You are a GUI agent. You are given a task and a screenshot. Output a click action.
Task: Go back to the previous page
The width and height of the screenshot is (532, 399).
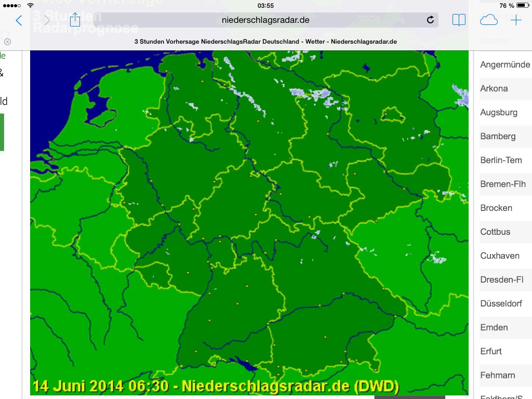point(19,20)
